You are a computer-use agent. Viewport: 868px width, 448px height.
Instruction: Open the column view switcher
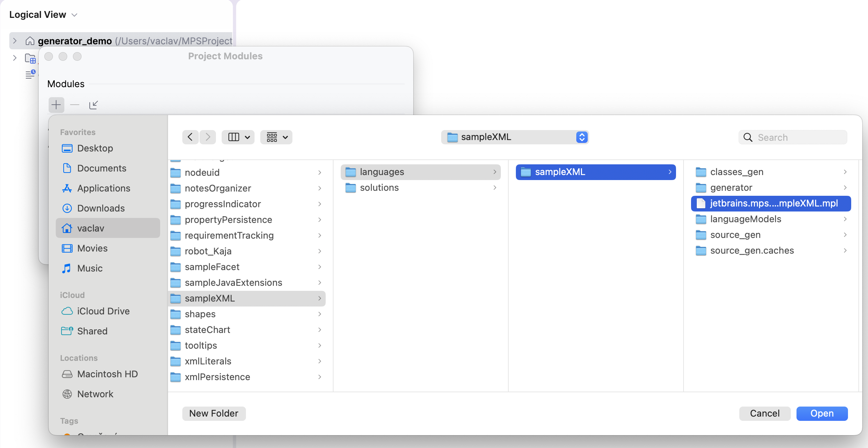pyautogui.click(x=238, y=137)
